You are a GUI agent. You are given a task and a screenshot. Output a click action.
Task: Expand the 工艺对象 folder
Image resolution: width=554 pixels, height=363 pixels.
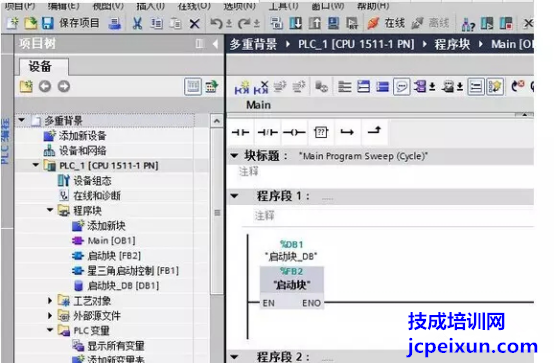50,300
